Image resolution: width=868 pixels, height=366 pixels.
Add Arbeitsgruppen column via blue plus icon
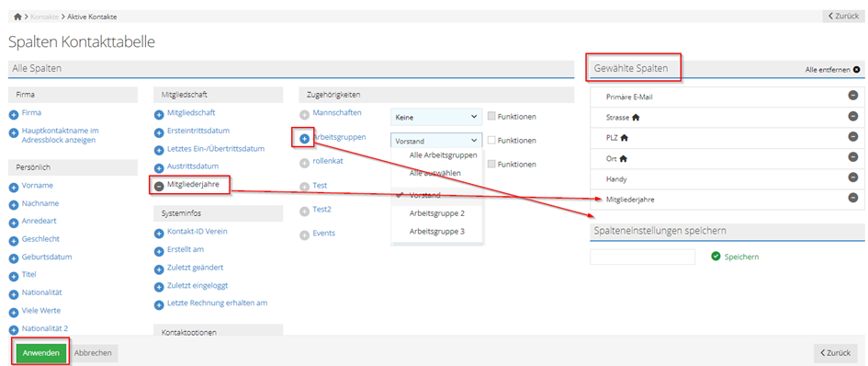point(304,139)
